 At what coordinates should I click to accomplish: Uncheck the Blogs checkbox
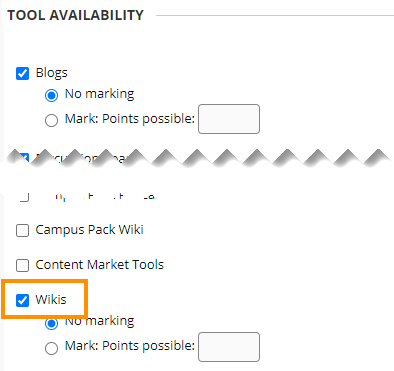coord(22,73)
